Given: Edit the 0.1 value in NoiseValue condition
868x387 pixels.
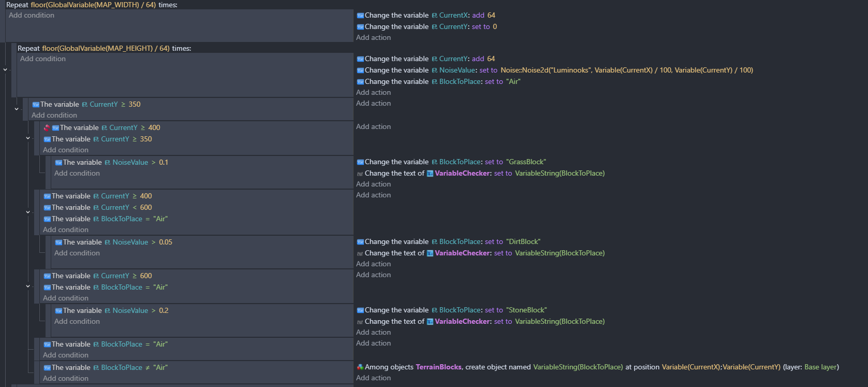Looking at the screenshot, I should (x=163, y=162).
